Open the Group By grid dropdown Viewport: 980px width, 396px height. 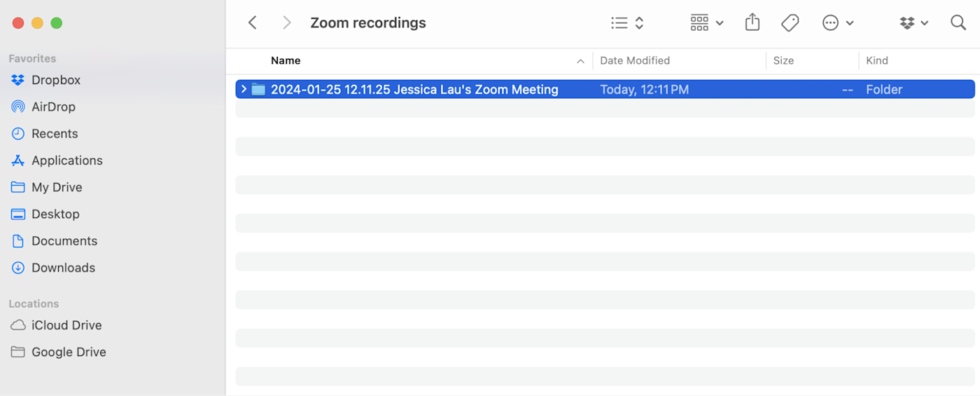tap(707, 23)
